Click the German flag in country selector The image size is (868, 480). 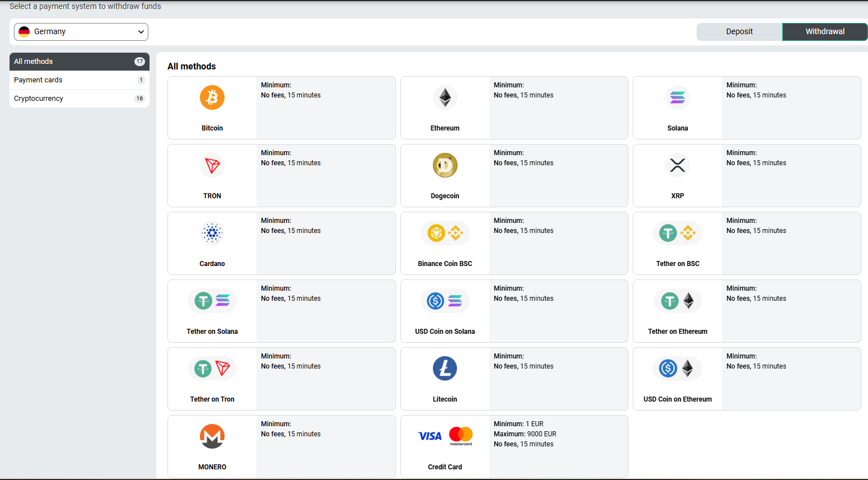(24, 32)
